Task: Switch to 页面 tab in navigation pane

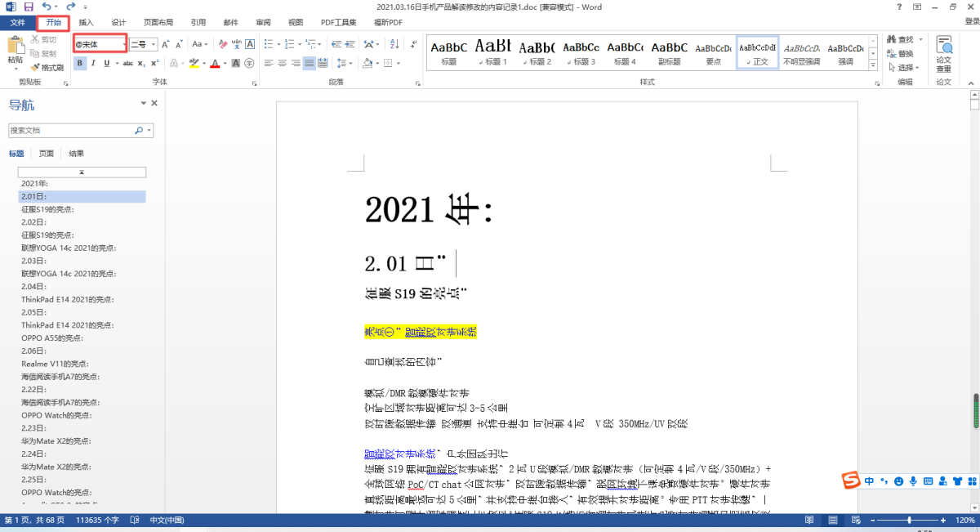Action: (47, 154)
